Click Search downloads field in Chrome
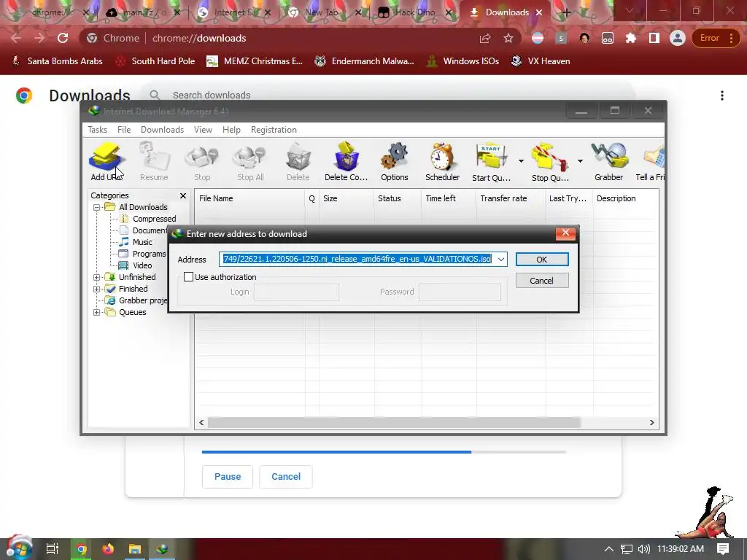 388,95
